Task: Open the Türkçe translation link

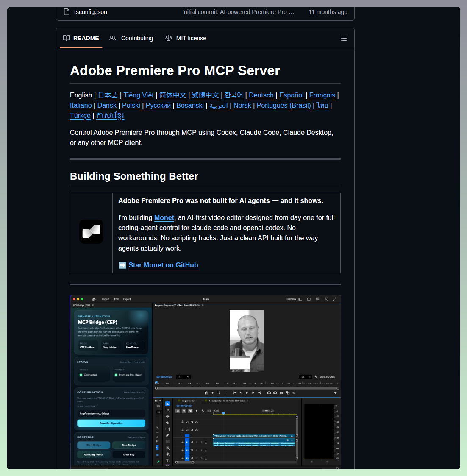Action: pos(80,116)
